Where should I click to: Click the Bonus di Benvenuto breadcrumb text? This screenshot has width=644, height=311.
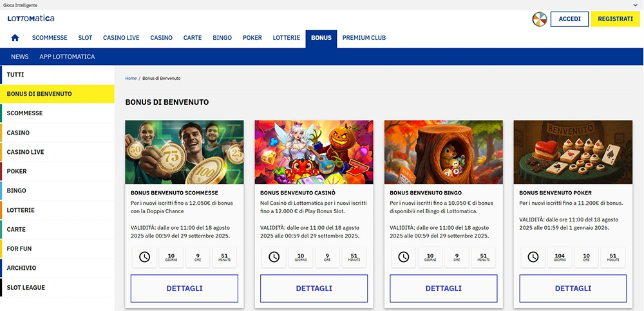click(162, 78)
